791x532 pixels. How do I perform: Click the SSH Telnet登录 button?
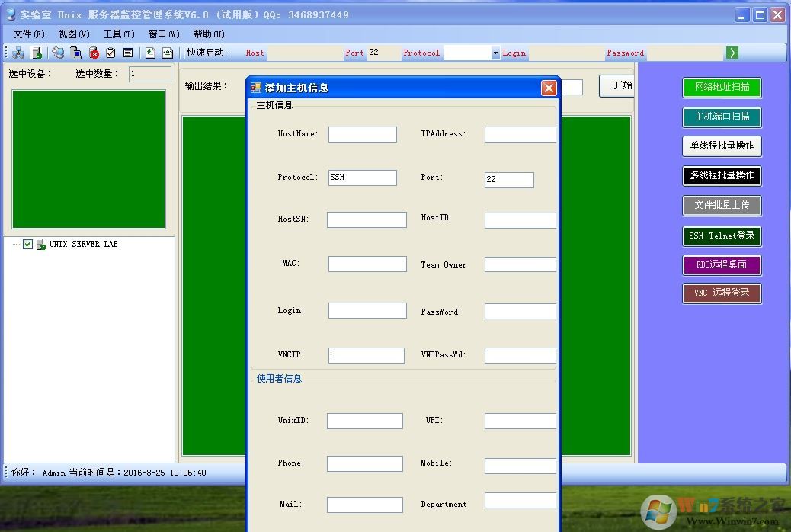pyautogui.click(x=721, y=236)
